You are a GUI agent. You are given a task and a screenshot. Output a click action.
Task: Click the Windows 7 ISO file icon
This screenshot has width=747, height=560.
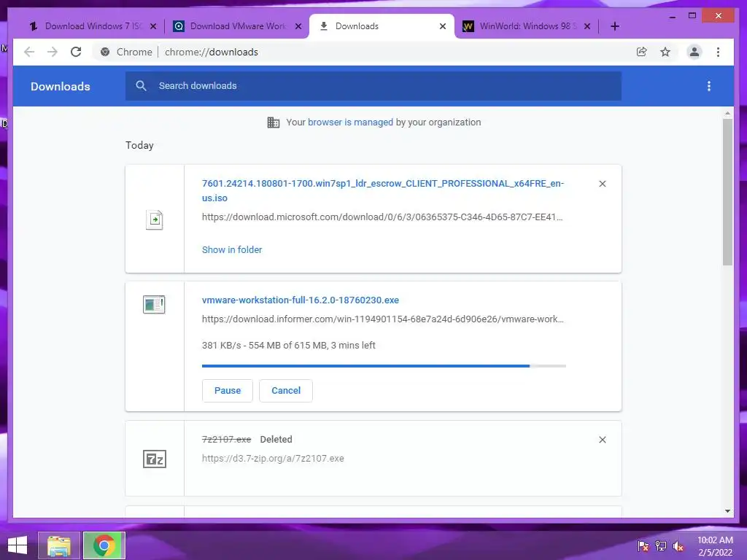pyautogui.click(x=155, y=219)
